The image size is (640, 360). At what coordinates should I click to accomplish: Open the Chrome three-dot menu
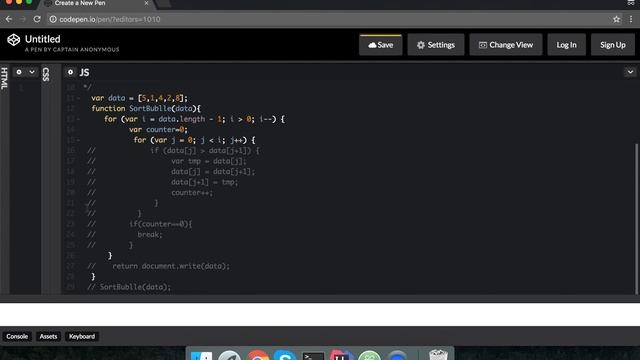pyautogui.click(x=631, y=19)
